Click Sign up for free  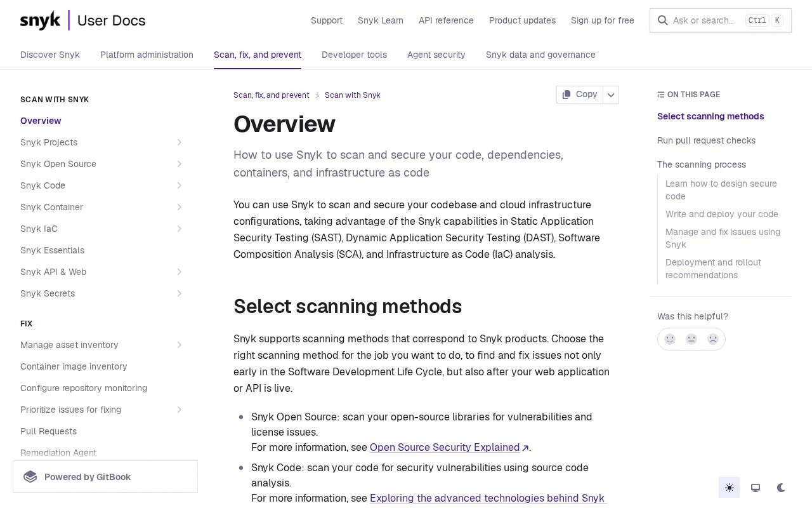tap(603, 20)
